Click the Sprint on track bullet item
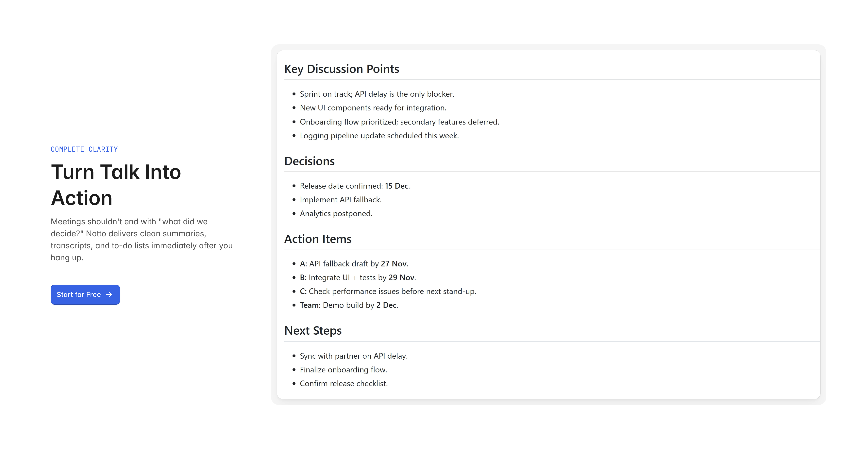 tap(377, 94)
